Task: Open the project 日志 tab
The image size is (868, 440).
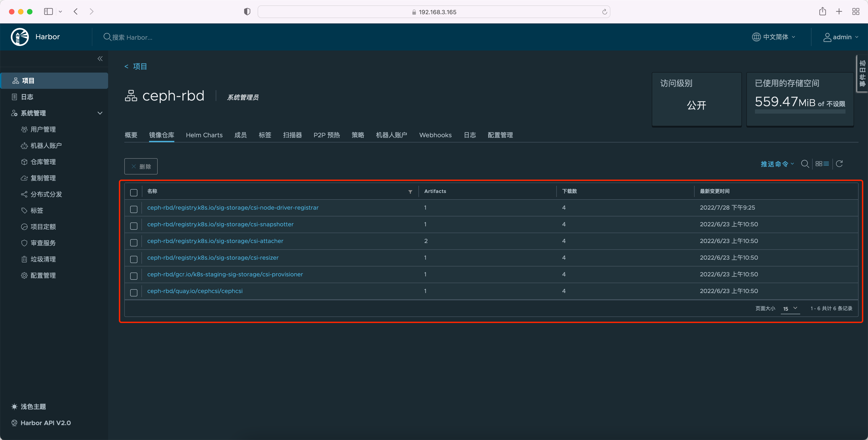Action: 470,135
